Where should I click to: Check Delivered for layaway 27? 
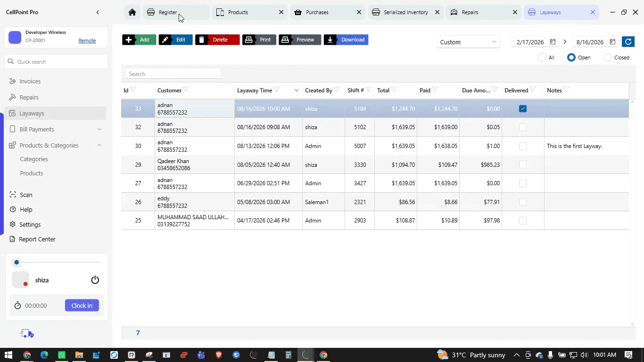tap(523, 183)
